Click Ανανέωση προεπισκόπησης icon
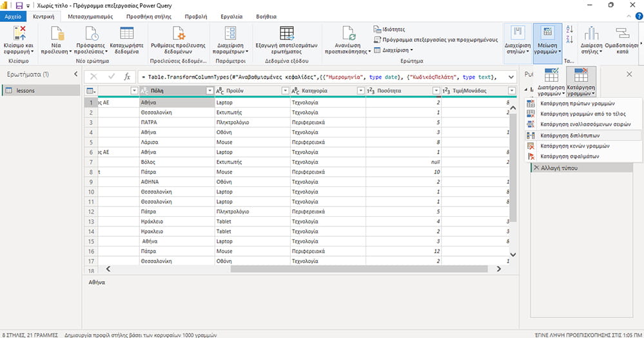This screenshot has width=644, height=338. (x=348, y=34)
